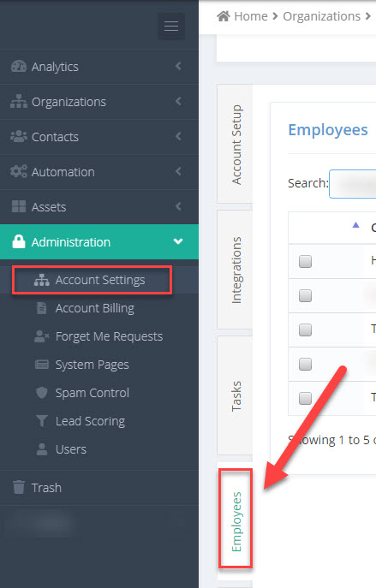Click the Automation gears icon
376x588 pixels.
point(19,171)
